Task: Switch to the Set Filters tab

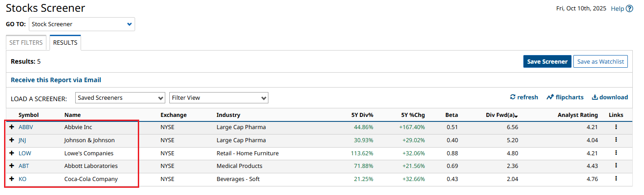Action: point(26,42)
